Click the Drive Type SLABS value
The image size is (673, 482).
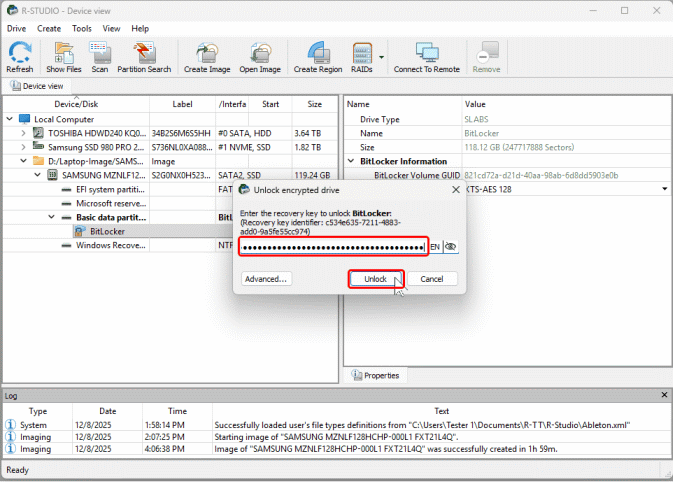tap(476, 119)
